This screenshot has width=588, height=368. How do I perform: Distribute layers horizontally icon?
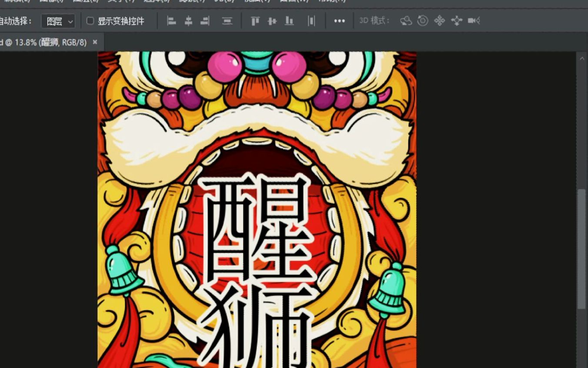click(x=311, y=21)
